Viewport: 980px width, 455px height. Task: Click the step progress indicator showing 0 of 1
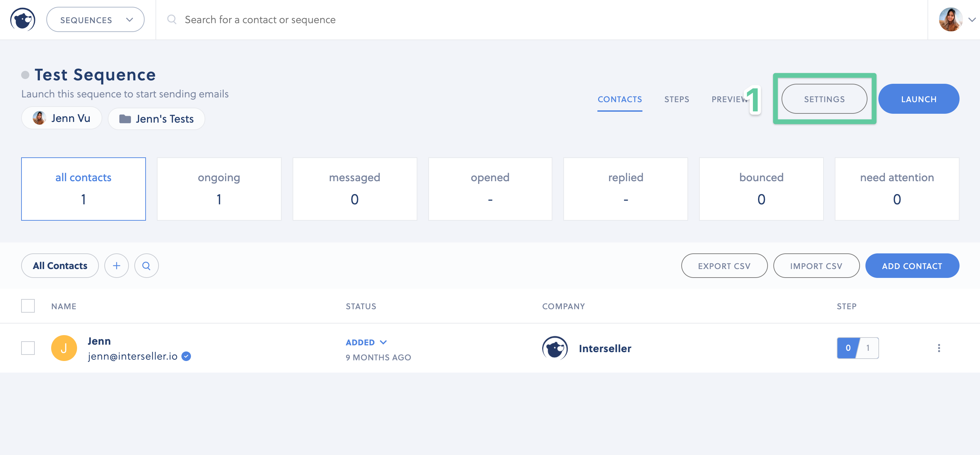point(857,347)
